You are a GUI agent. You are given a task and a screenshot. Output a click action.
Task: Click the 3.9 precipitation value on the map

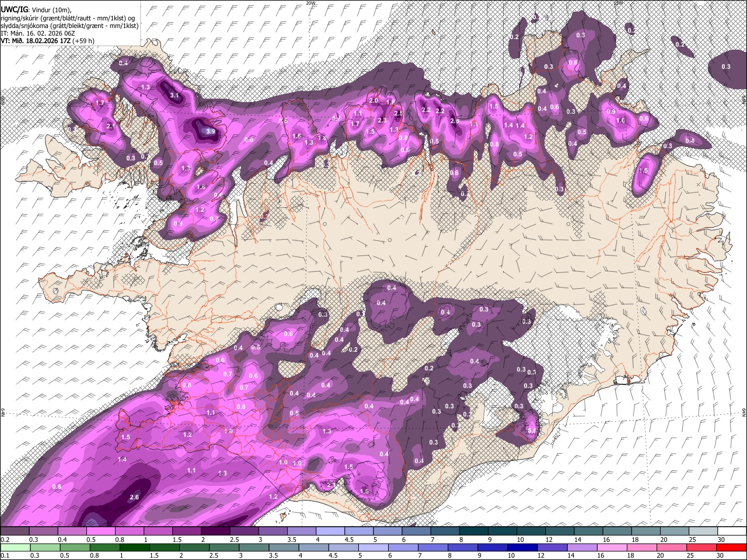click(211, 132)
